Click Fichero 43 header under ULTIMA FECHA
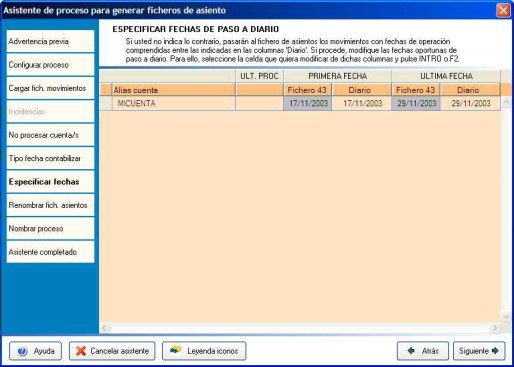 pos(416,90)
